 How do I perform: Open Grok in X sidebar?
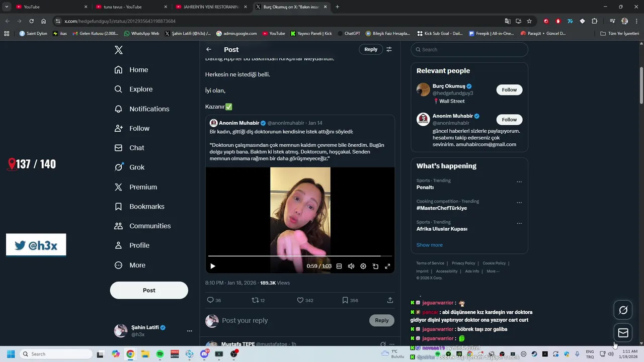[129, 167]
